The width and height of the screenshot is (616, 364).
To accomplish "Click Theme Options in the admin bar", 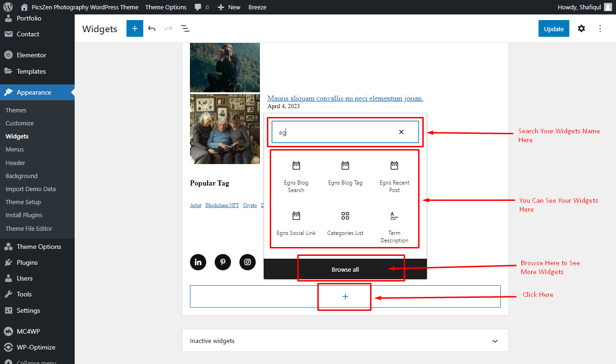I will point(166,7).
